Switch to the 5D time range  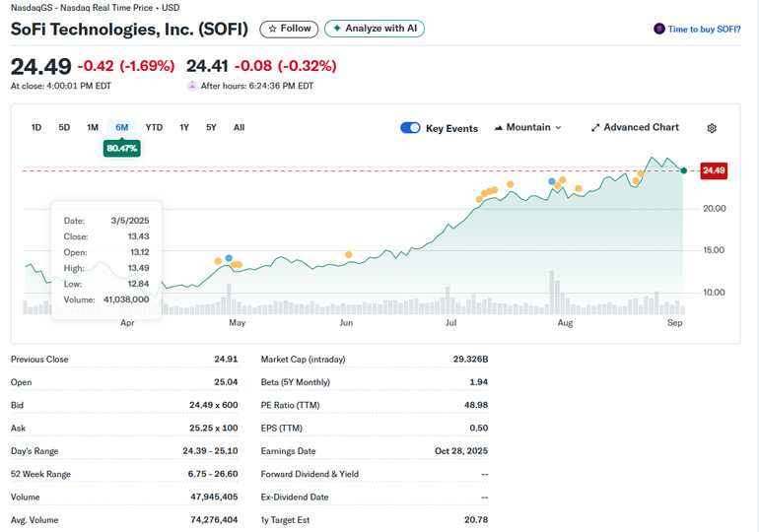[64, 127]
